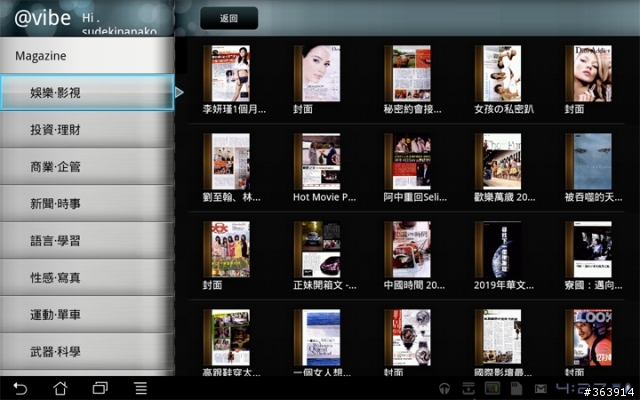
Task: Open the 一個女人想 magazine thumbnail
Action: (x=317, y=338)
